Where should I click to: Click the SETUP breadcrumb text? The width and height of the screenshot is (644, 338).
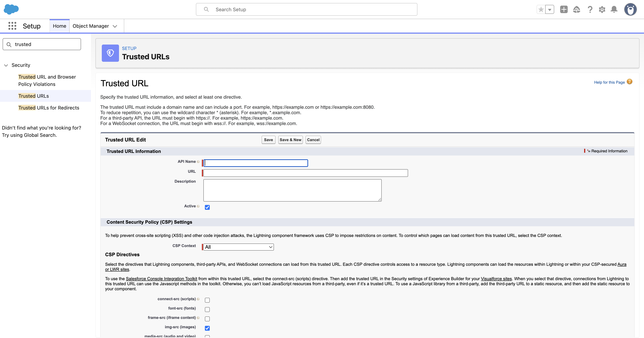[129, 48]
